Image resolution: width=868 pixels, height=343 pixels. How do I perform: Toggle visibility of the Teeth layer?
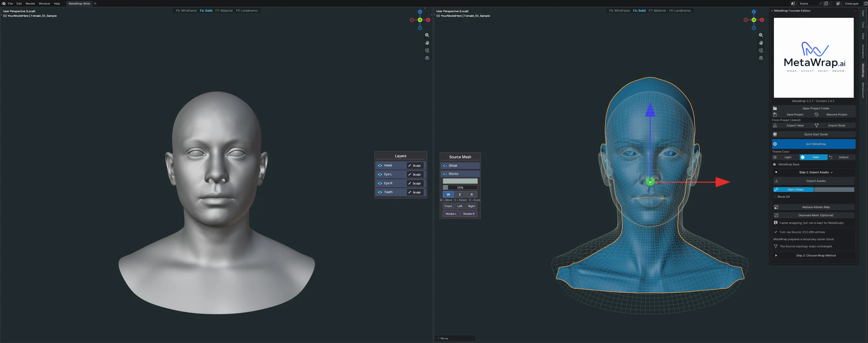(380, 192)
